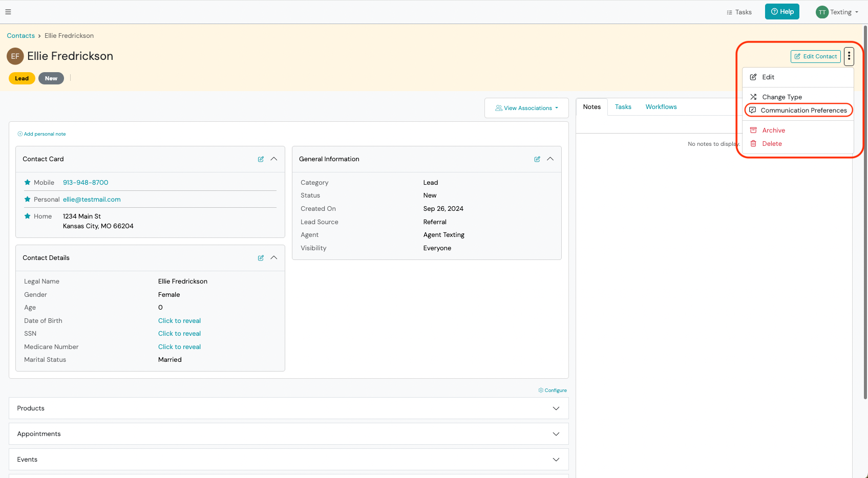Screen dimensions: 868x478
Task: Click Add personal note link
Action: (x=41, y=134)
